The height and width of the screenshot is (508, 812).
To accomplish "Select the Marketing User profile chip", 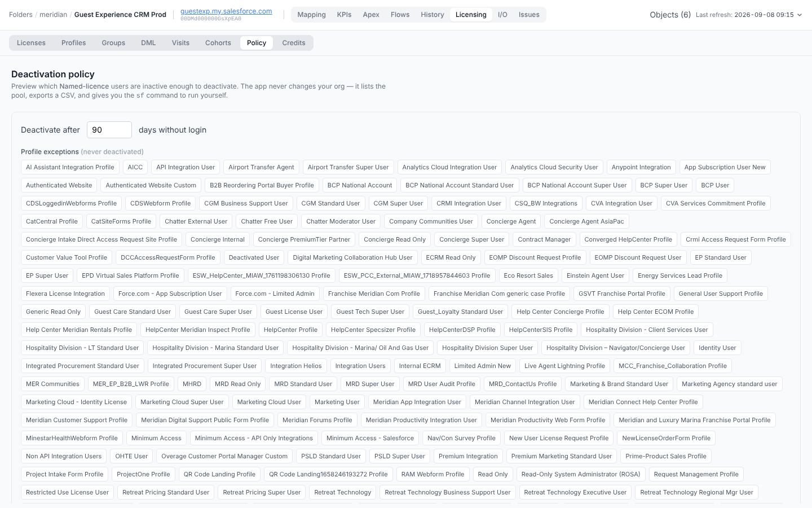I will [337, 402].
